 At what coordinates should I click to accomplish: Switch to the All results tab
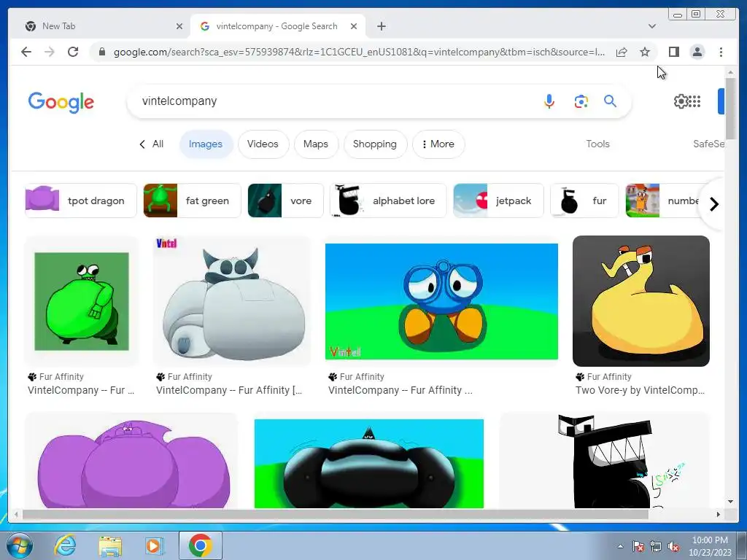tap(152, 144)
